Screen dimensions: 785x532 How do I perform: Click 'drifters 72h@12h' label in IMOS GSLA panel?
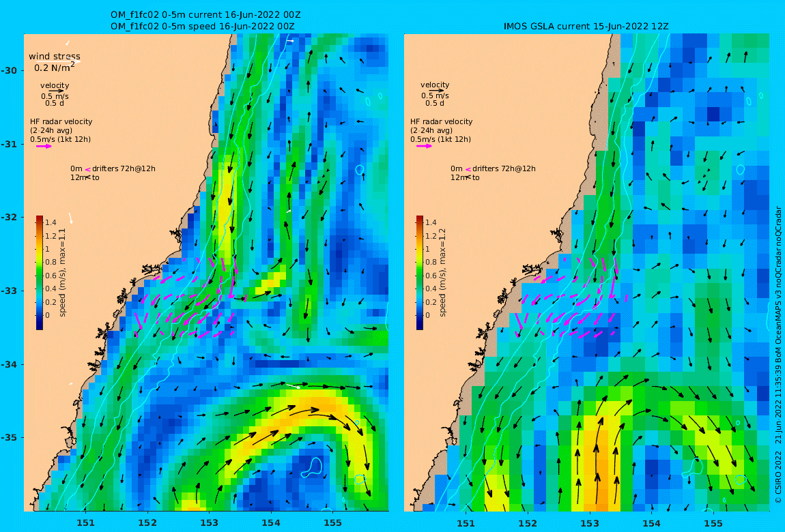tap(504, 168)
